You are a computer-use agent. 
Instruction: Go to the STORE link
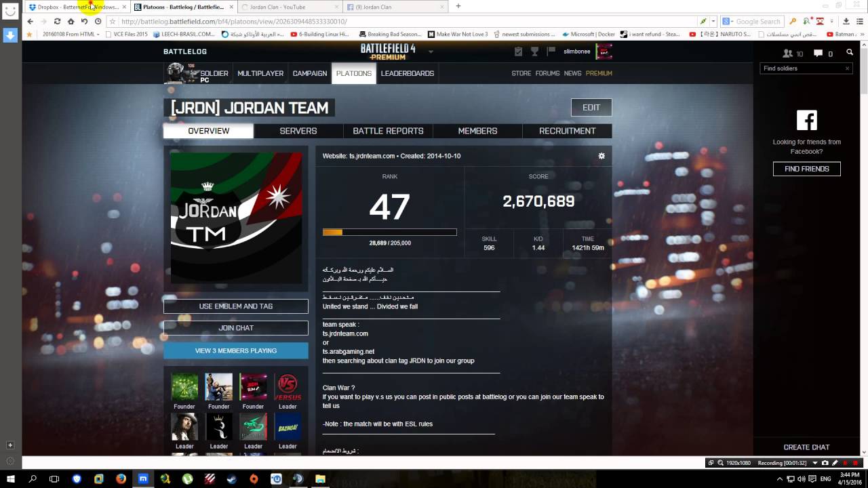coord(521,73)
